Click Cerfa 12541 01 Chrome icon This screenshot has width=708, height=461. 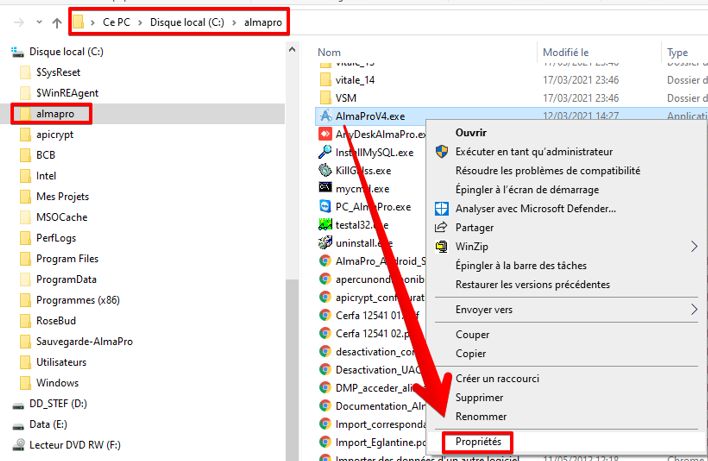(x=325, y=315)
